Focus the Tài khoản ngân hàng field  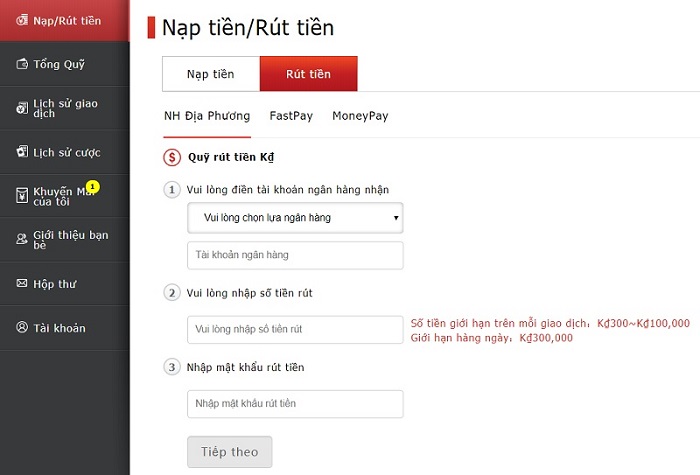(x=295, y=255)
